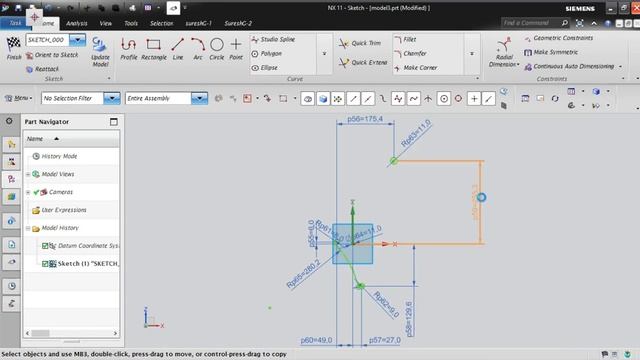Click Make Symmetric constraint
Viewport: 640px width, 360px height.
551,52
